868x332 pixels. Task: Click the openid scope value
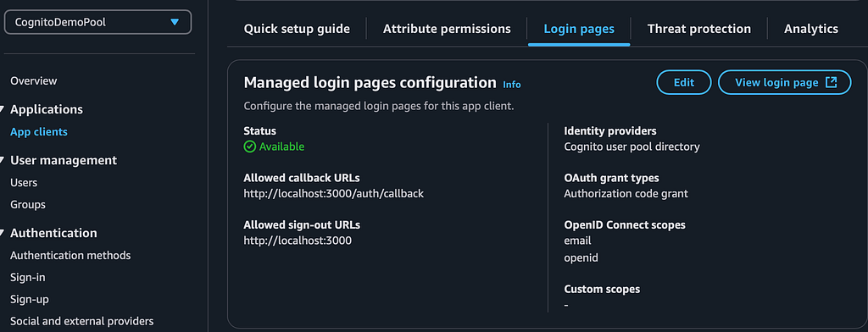coord(581,257)
